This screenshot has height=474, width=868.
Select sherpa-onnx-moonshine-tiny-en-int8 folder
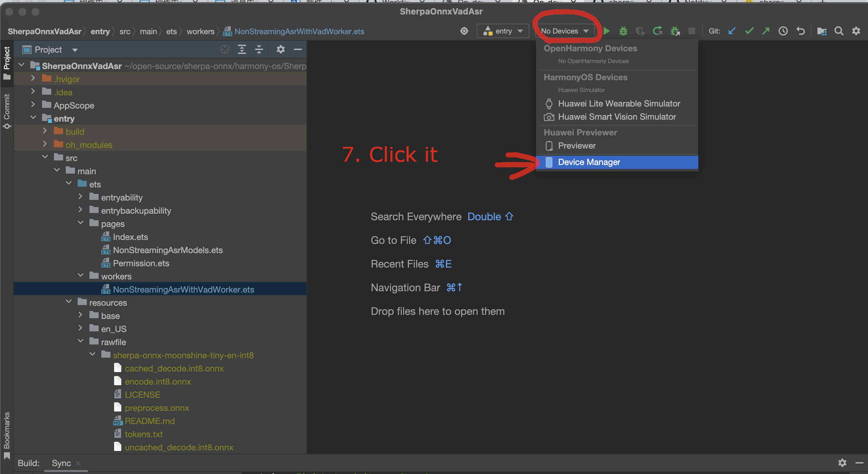183,355
